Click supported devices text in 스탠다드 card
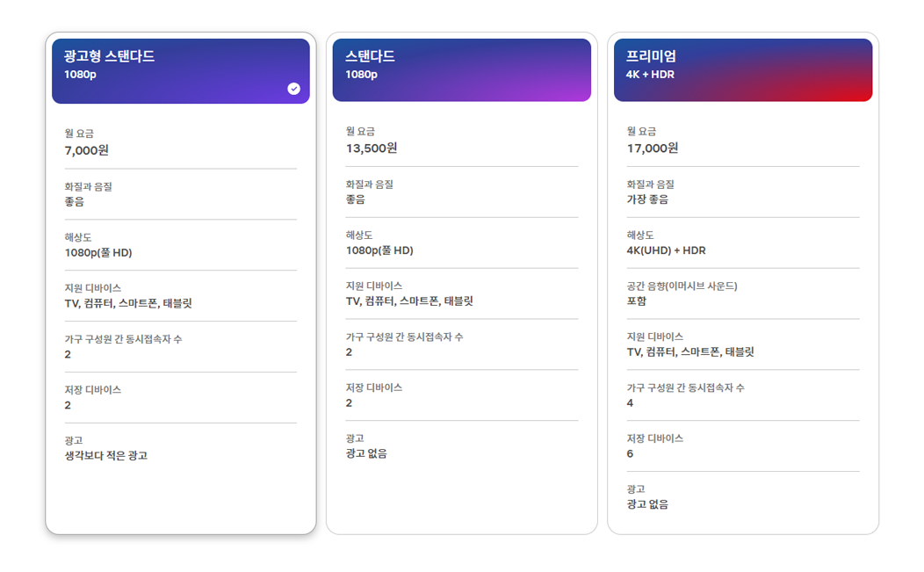The height and width of the screenshot is (572, 924). (x=409, y=300)
